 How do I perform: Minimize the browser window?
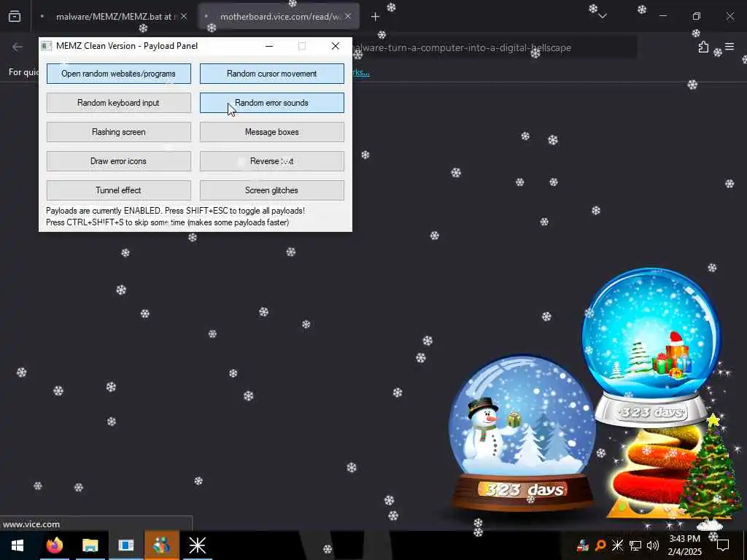[663, 16]
